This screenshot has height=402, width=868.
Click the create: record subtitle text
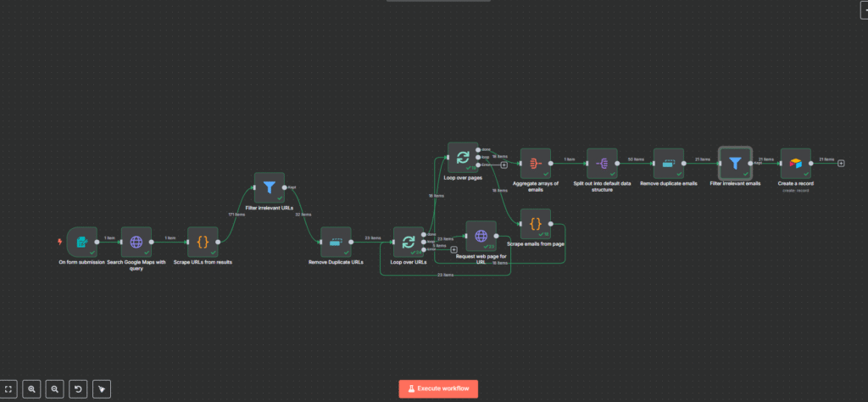(796, 190)
